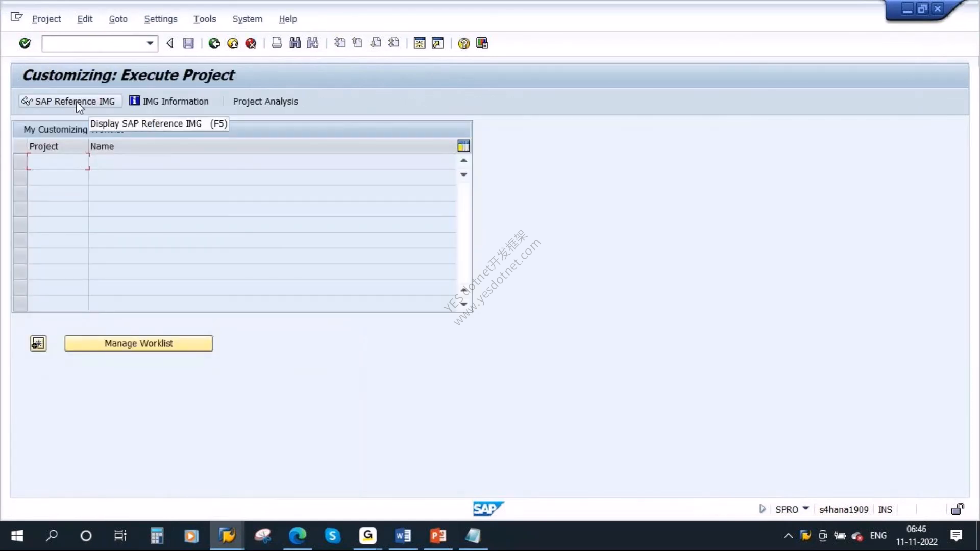Viewport: 980px width, 551px height.
Task: Open the SPRO status field dropdown
Action: click(806, 509)
